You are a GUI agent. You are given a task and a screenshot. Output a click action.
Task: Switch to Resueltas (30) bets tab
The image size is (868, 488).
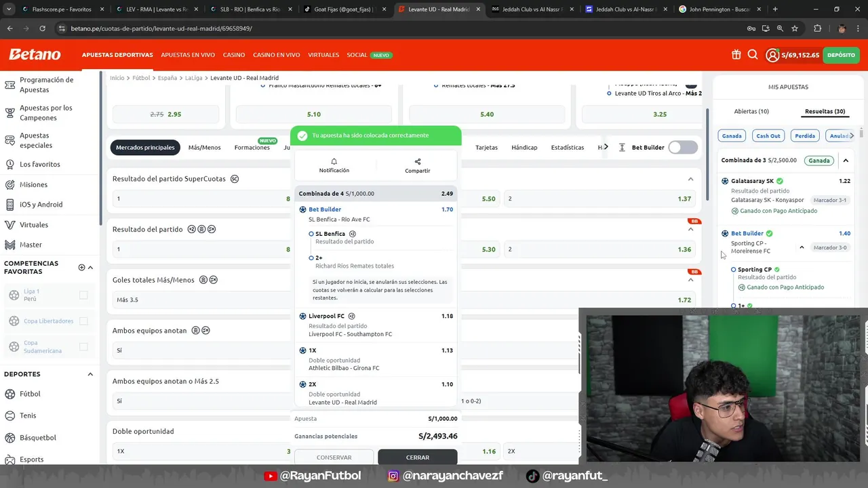(x=825, y=111)
